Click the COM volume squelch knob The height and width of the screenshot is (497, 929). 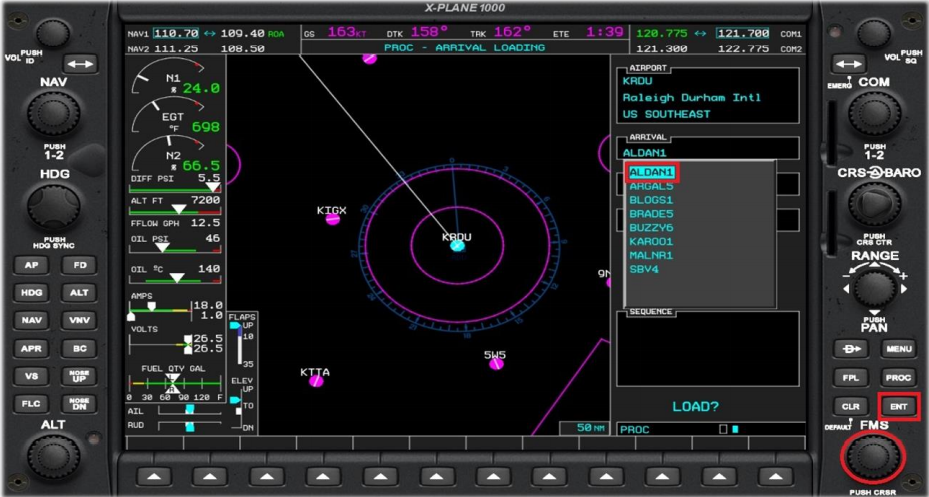pyautogui.click(x=874, y=33)
